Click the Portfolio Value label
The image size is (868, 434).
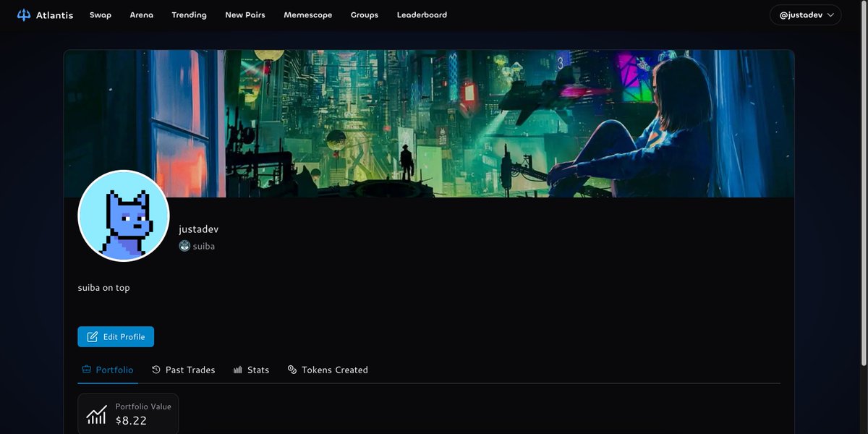pyautogui.click(x=143, y=407)
